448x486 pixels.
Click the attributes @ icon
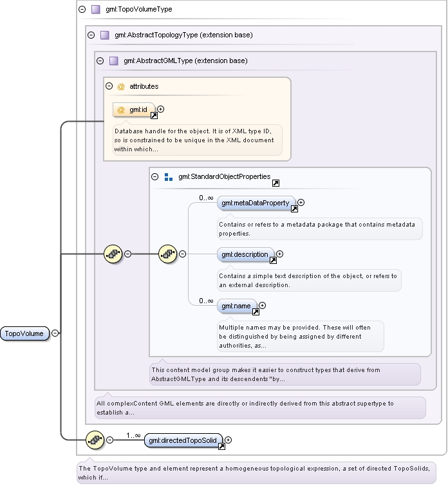tap(121, 86)
